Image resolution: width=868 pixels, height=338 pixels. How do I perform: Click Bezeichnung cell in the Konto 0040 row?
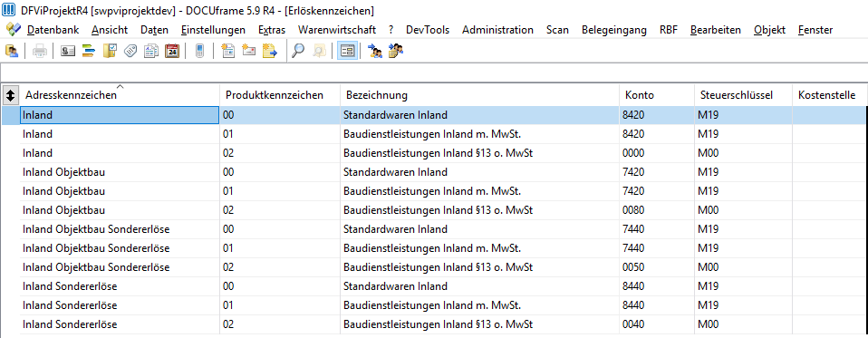tap(480, 324)
